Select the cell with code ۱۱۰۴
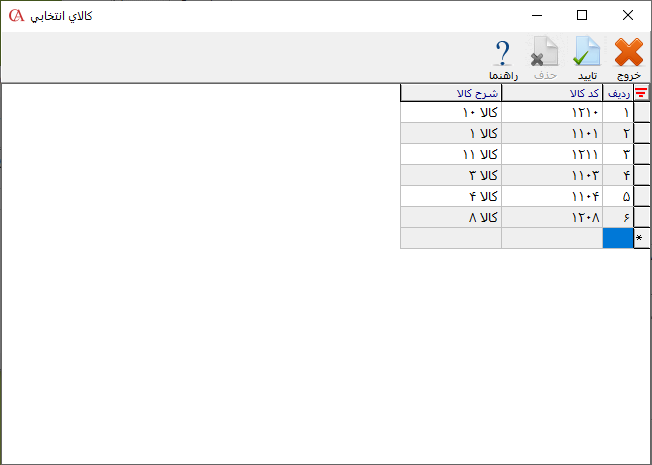Viewport: 652px width, 465px height. [552, 197]
